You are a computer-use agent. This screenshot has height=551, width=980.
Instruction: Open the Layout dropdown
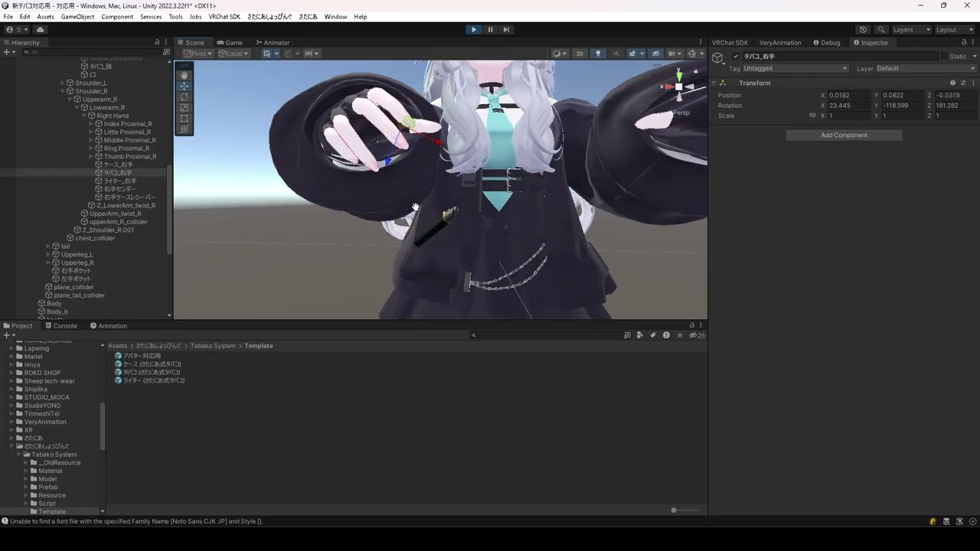tap(954, 30)
